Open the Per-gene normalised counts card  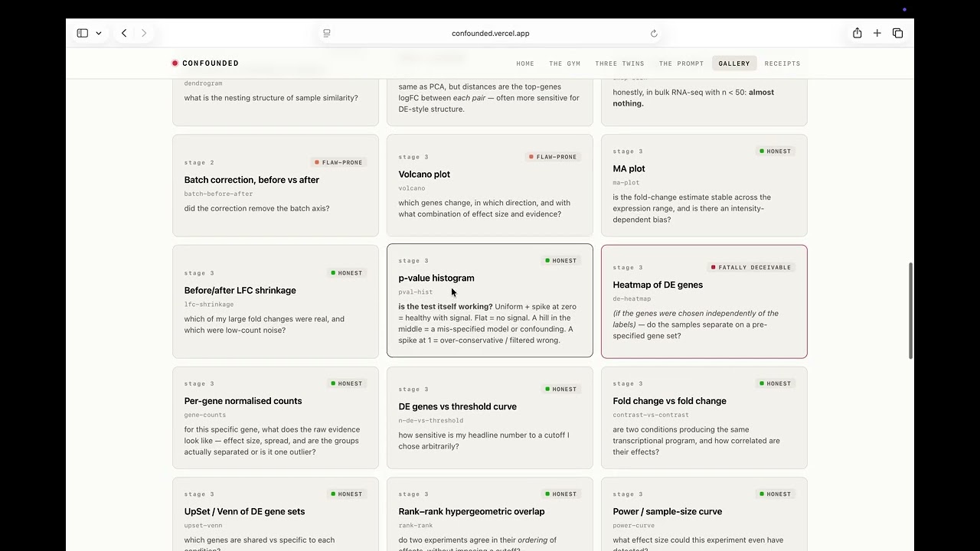tap(276, 418)
